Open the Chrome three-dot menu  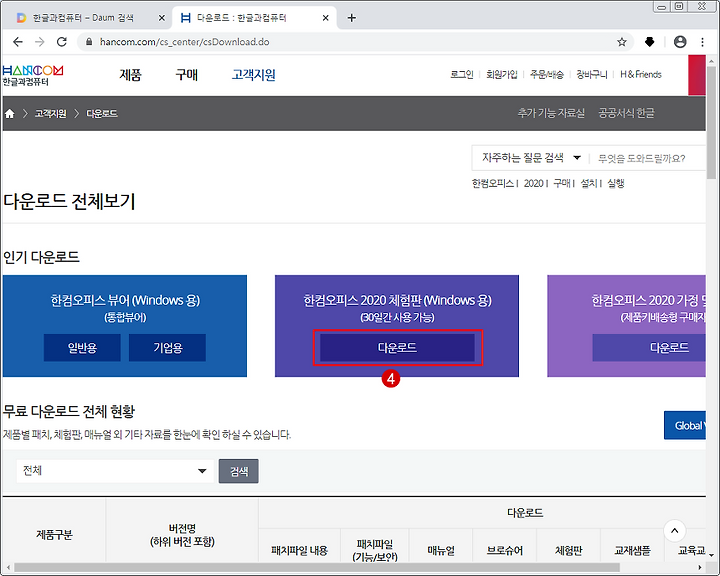(x=703, y=42)
